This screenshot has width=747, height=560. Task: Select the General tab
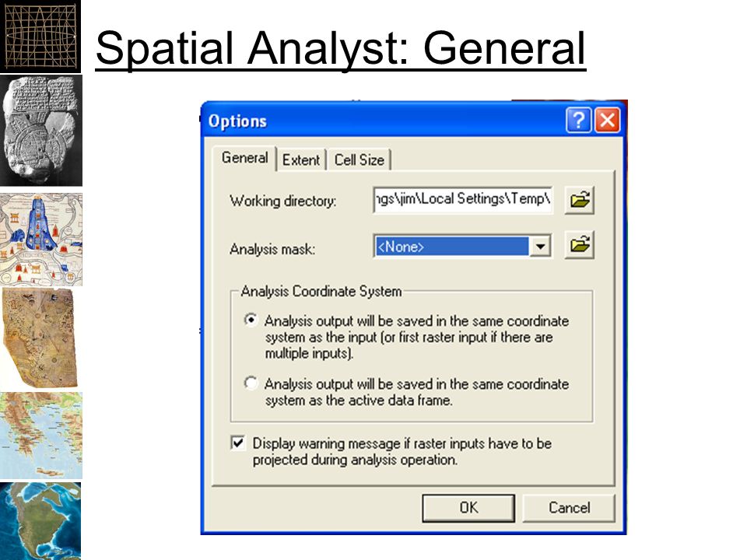point(245,158)
